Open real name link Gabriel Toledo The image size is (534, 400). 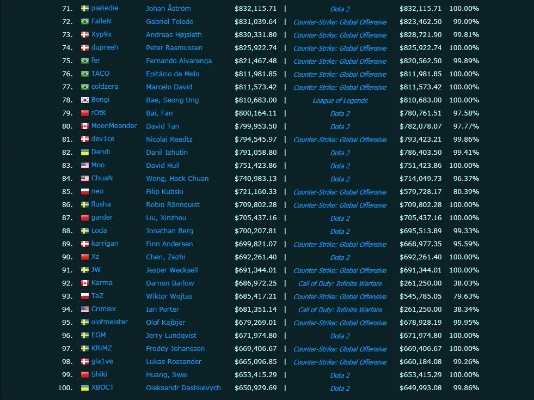[x=169, y=21]
